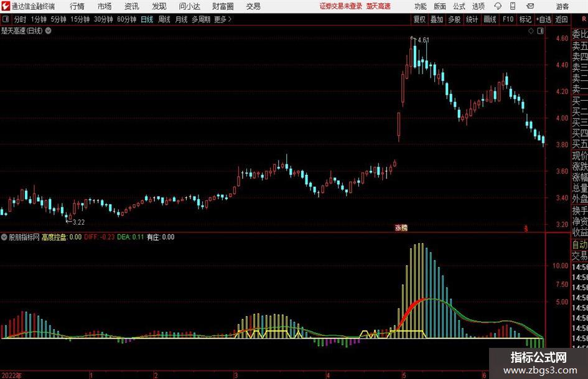Click the 有庄: 0.00 indicator value
This screenshot has width=588, height=379.
pyautogui.click(x=161, y=237)
